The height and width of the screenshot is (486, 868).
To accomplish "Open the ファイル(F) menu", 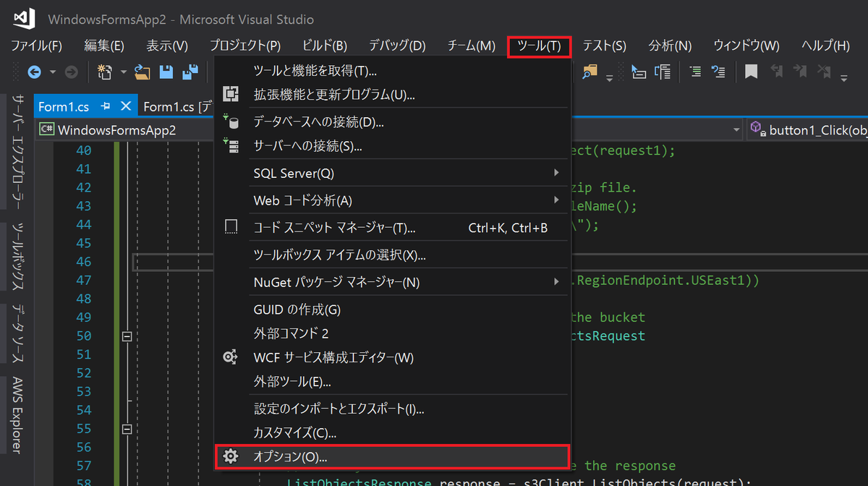I will pos(36,46).
